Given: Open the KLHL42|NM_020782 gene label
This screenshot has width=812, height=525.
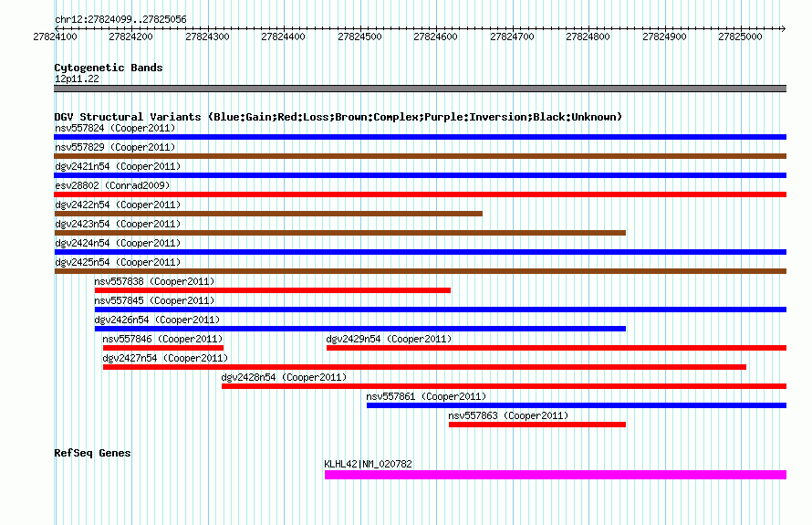Looking at the screenshot, I should [x=369, y=464].
